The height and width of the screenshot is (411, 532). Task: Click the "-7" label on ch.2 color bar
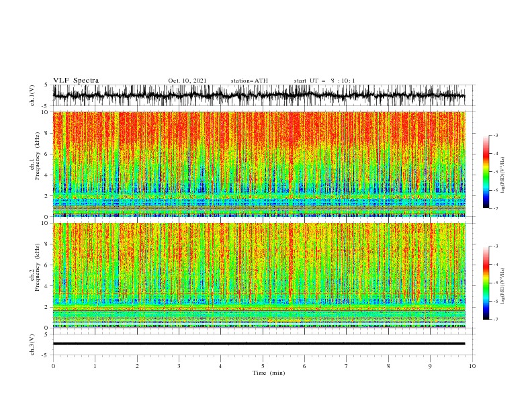pos(496,319)
